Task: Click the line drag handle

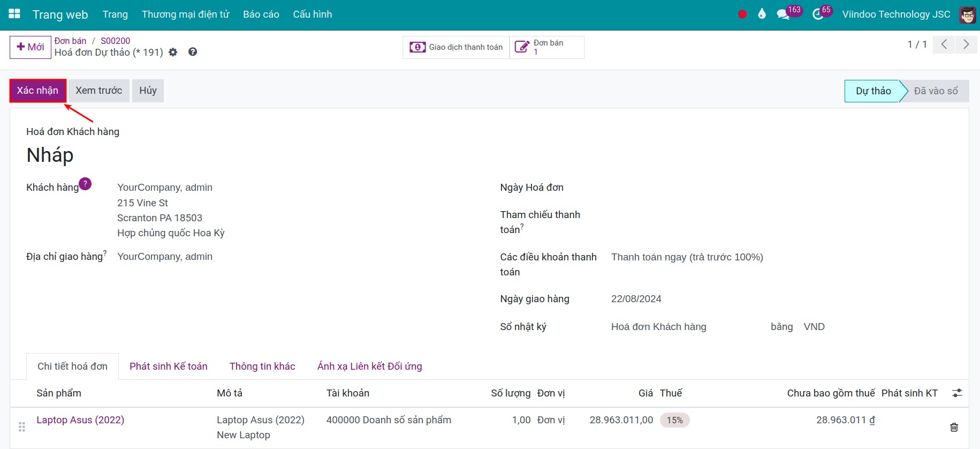Action: 22,427
